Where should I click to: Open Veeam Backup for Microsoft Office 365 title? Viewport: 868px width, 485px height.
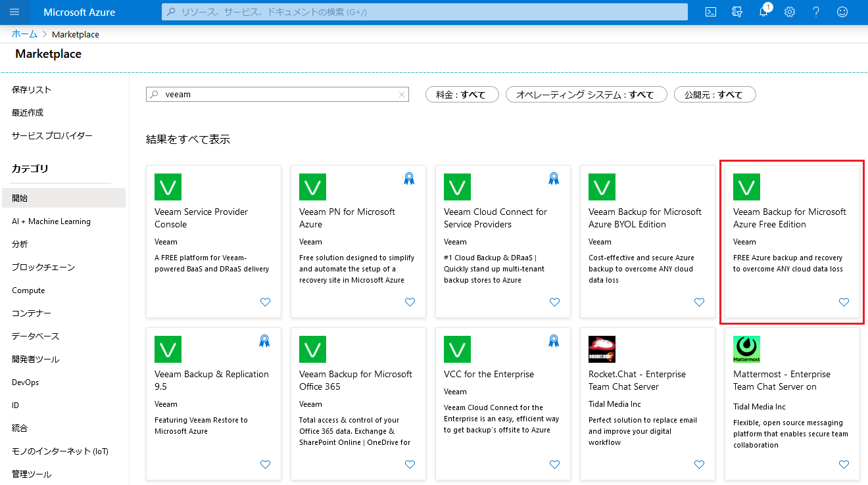pyautogui.click(x=356, y=381)
